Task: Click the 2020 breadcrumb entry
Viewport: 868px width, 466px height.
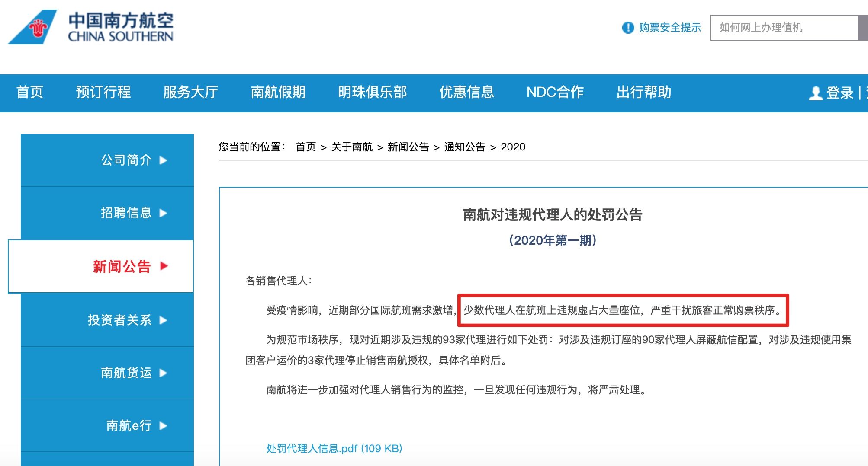Action: 513,147
